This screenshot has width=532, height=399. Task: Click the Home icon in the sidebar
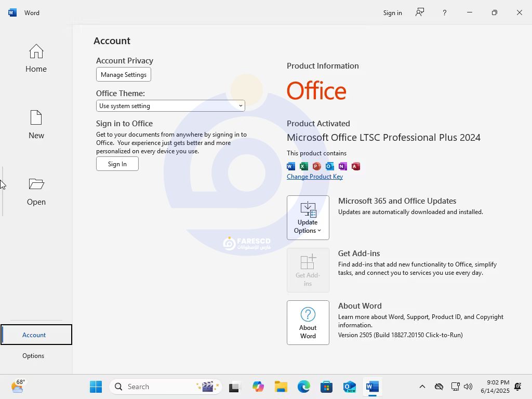(x=36, y=51)
